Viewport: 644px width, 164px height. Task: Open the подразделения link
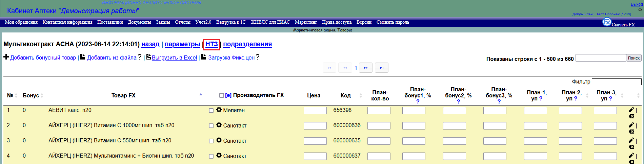pyautogui.click(x=247, y=44)
